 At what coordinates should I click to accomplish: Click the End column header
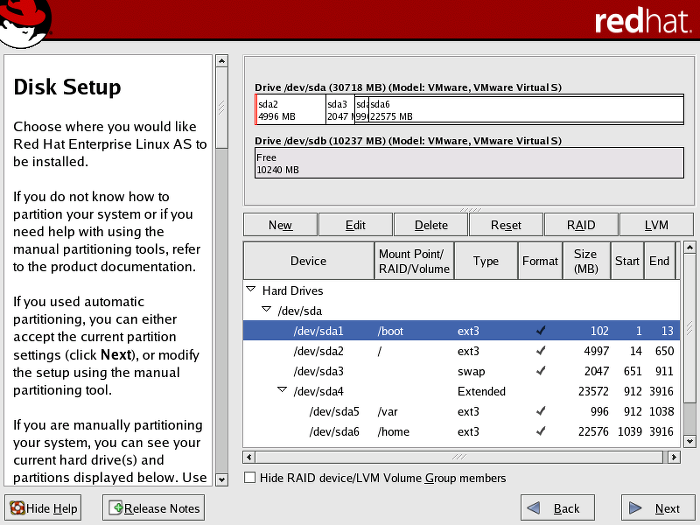tap(659, 261)
